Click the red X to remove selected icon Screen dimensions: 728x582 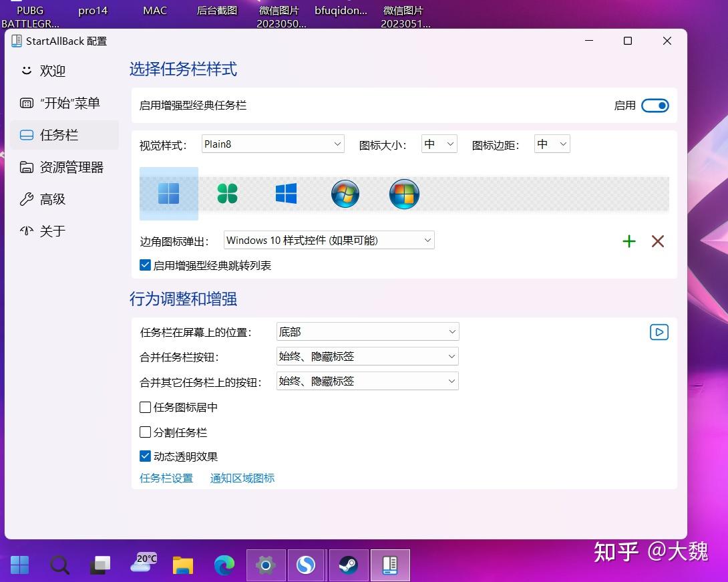(657, 242)
